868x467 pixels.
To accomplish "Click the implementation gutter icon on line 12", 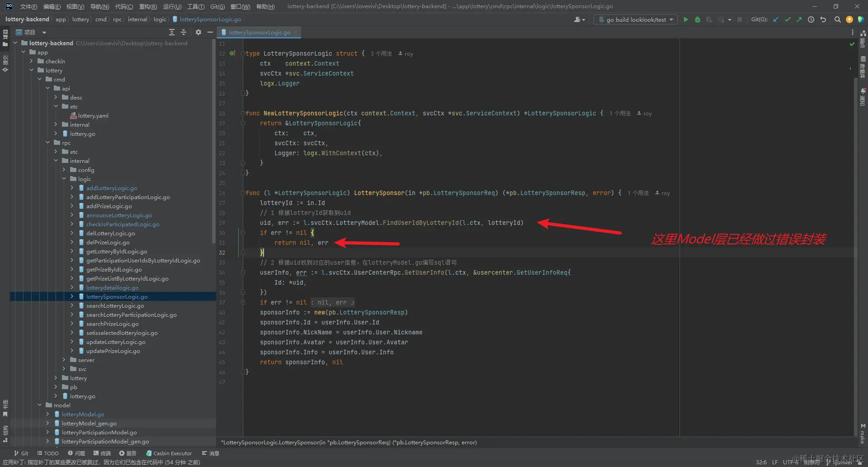I will (232, 53).
